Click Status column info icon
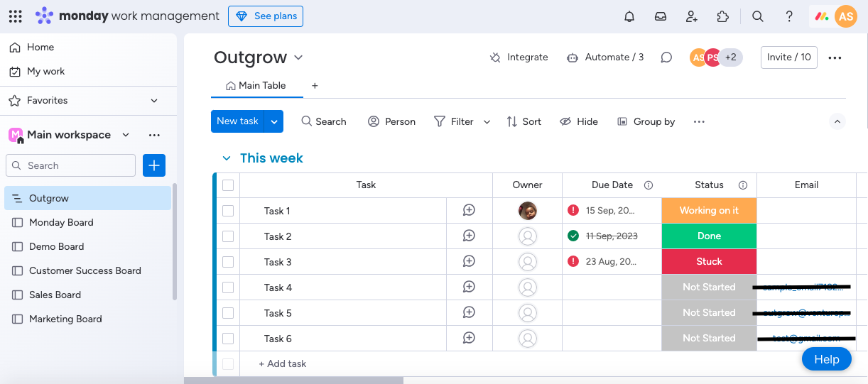868x384 pixels. 743,185
